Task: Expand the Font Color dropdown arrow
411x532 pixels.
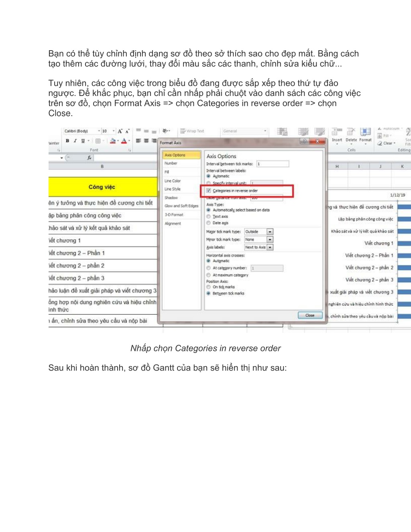Action: (x=129, y=141)
